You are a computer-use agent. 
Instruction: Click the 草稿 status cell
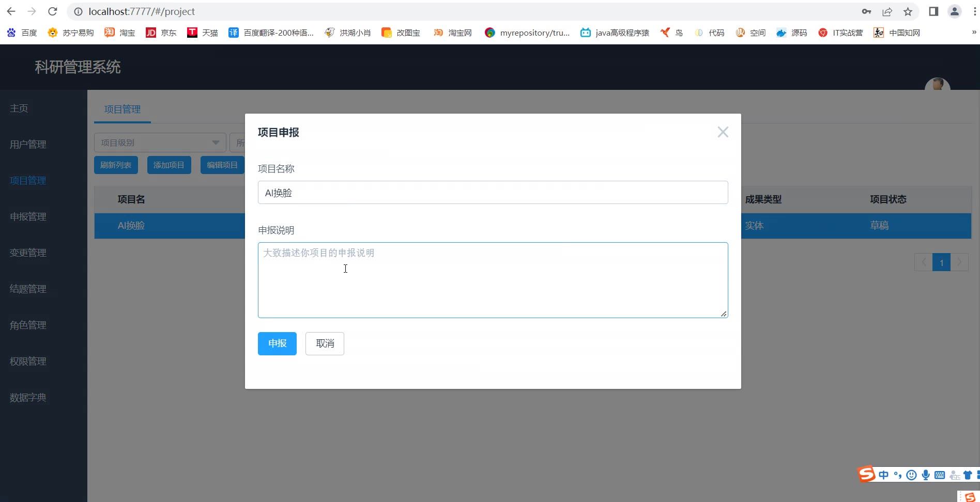point(879,226)
